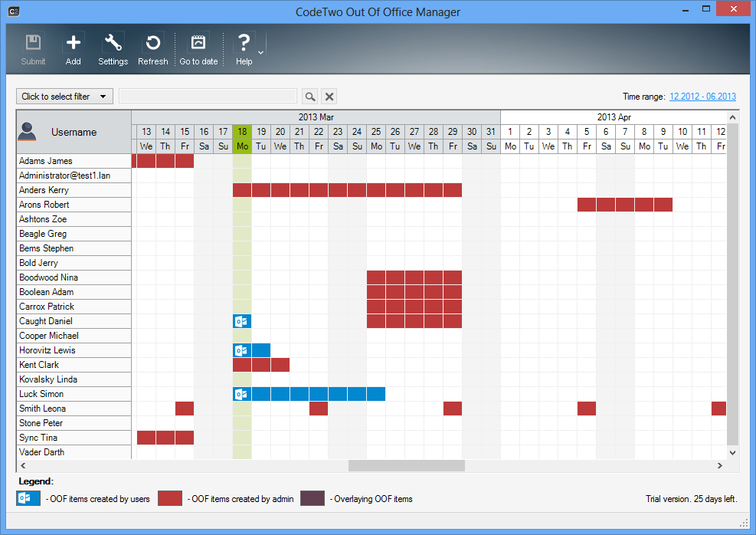Click the Help question mark icon
Viewport: 756px width, 535px height.
244,42
